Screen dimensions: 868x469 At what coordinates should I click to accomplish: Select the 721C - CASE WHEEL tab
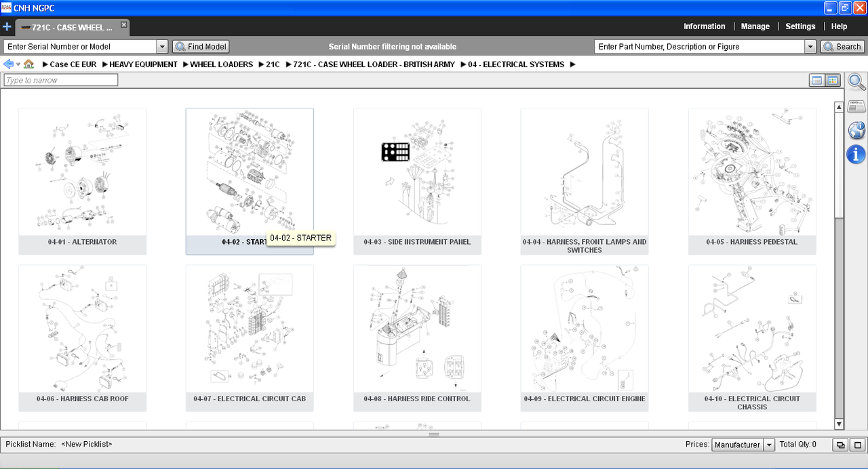tap(72, 28)
